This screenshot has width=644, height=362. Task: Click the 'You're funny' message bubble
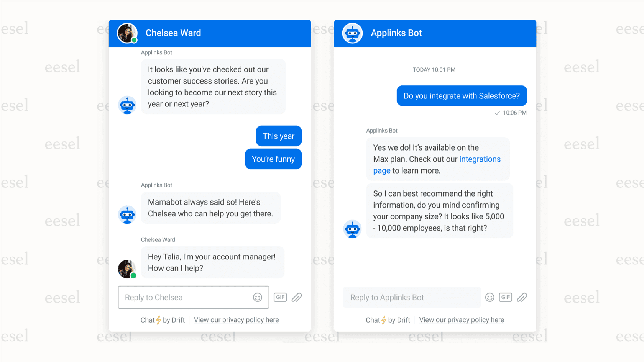coord(273,159)
